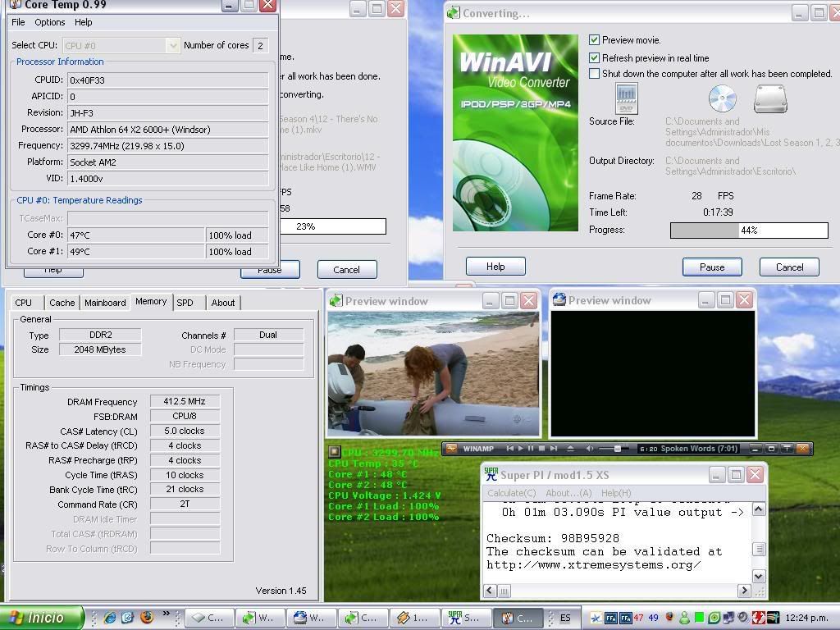
Task: Enable shut down computer after completion
Action: 595,74
